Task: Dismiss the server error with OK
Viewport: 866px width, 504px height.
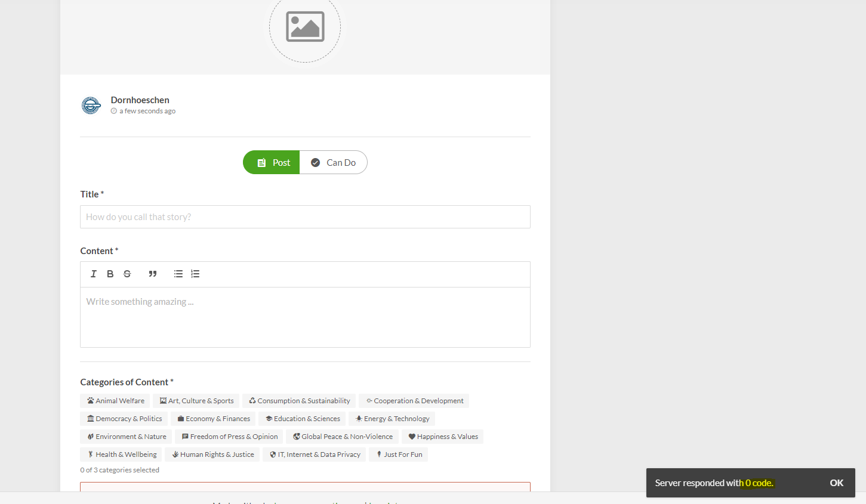Action: point(836,483)
